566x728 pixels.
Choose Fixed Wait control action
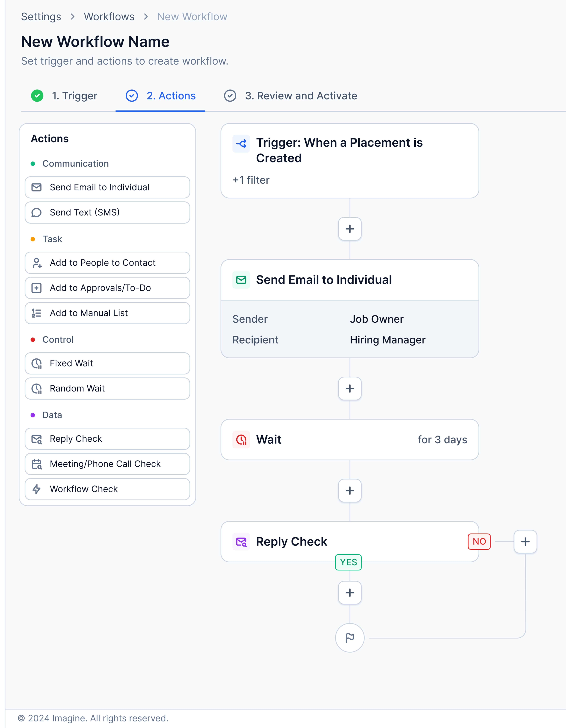click(x=107, y=363)
